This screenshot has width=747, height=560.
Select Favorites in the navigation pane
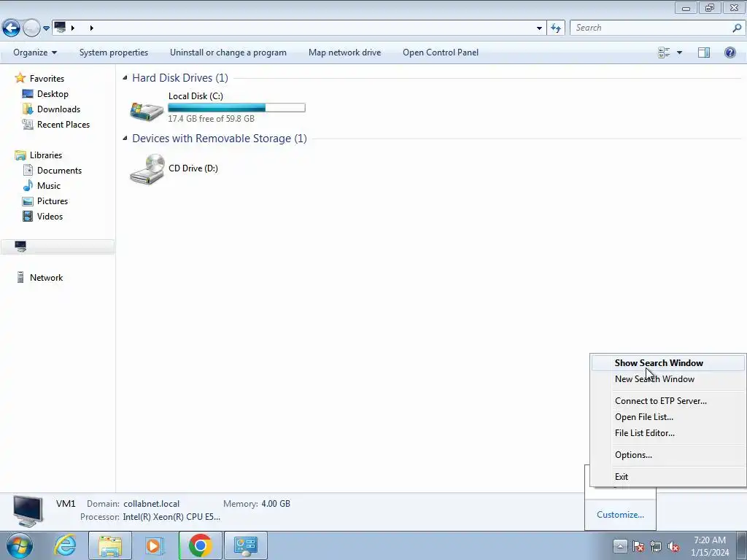[46, 78]
